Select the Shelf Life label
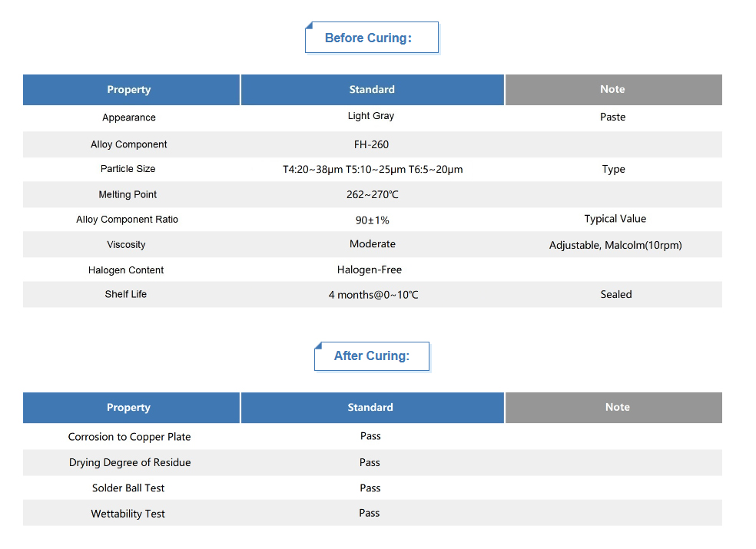Viewport: 756px width, 549px height. point(125,295)
